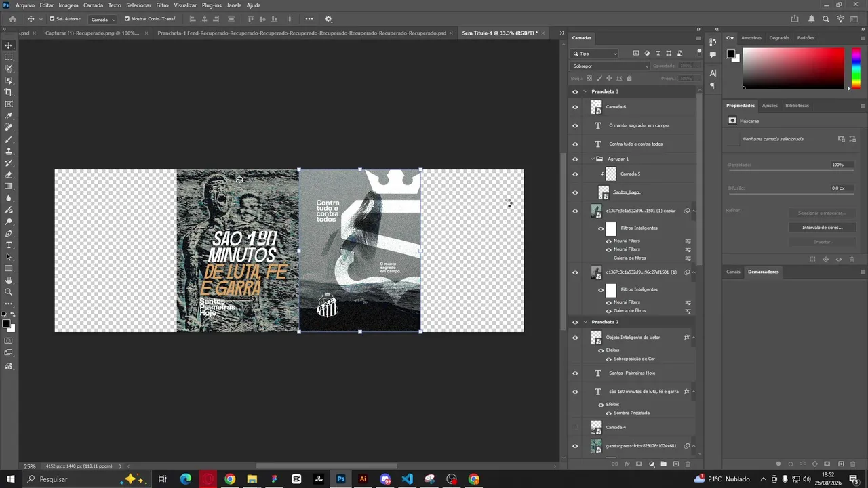Image resolution: width=868 pixels, height=488 pixels.
Task: Select the Rectangular Marquee tool
Action: pos(9,57)
